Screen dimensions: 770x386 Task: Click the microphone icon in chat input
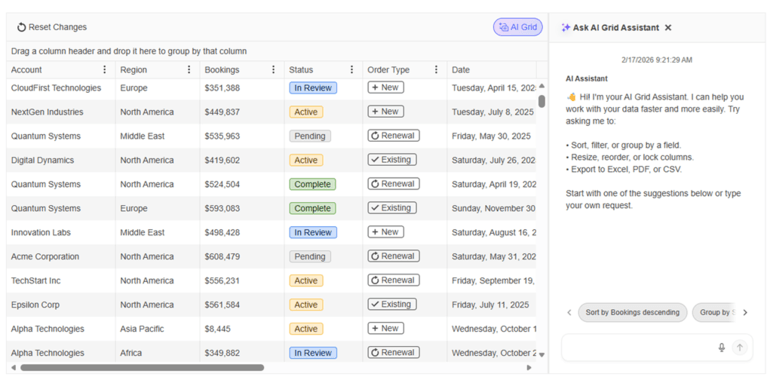(721, 348)
